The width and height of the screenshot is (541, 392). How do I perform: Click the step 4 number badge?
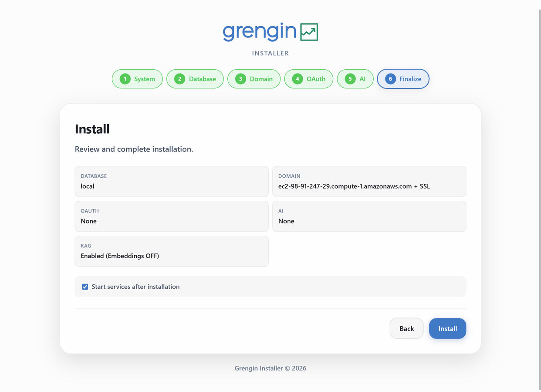click(298, 79)
